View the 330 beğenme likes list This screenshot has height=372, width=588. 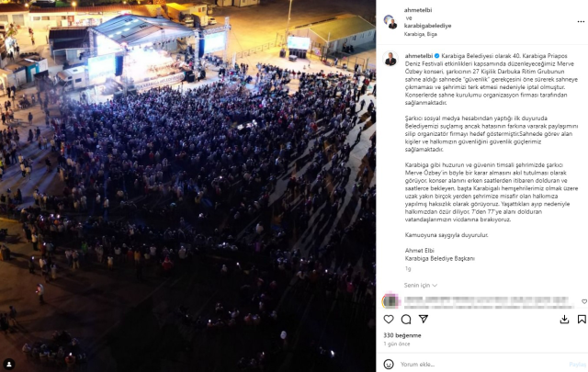point(402,335)
